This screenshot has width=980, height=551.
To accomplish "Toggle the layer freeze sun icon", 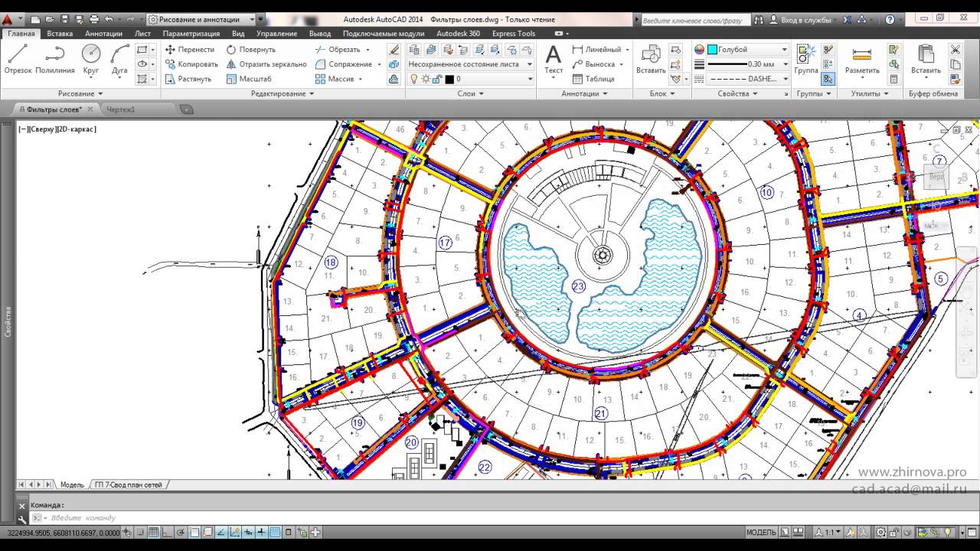I will coord(425,79).
